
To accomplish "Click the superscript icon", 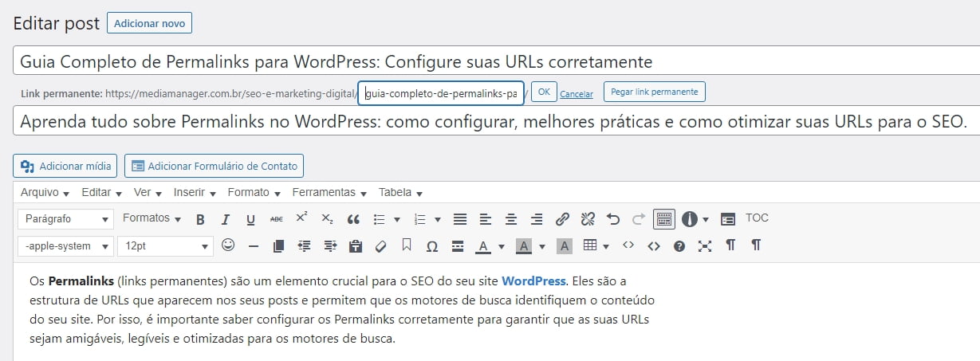I will 301,218.
